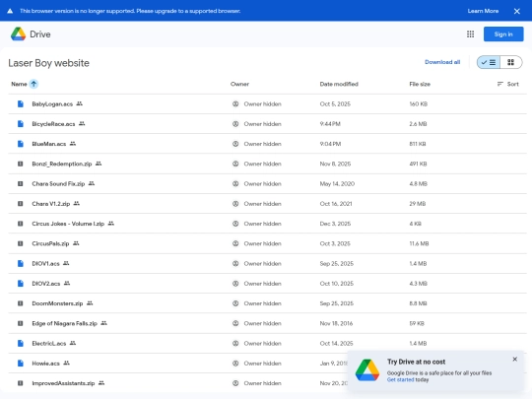Open ImprovedAssistants.zip file name
This screenshot has height=399, width=532.
(63, 383)
